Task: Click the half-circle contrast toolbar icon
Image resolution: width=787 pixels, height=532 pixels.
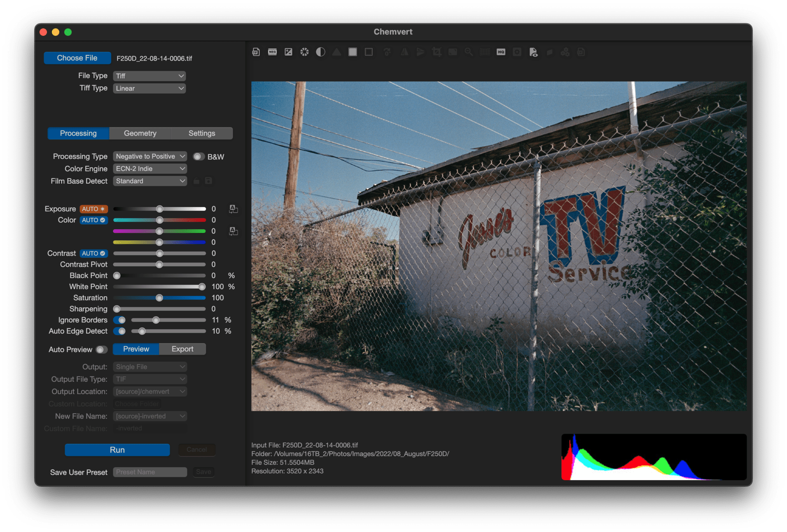Action: tap(320, 52)
